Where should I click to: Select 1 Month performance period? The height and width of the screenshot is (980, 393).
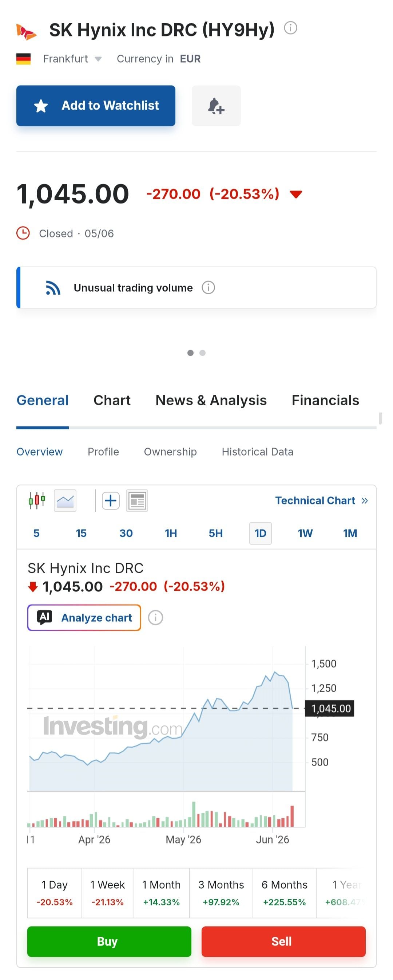(x=162, y=893)
